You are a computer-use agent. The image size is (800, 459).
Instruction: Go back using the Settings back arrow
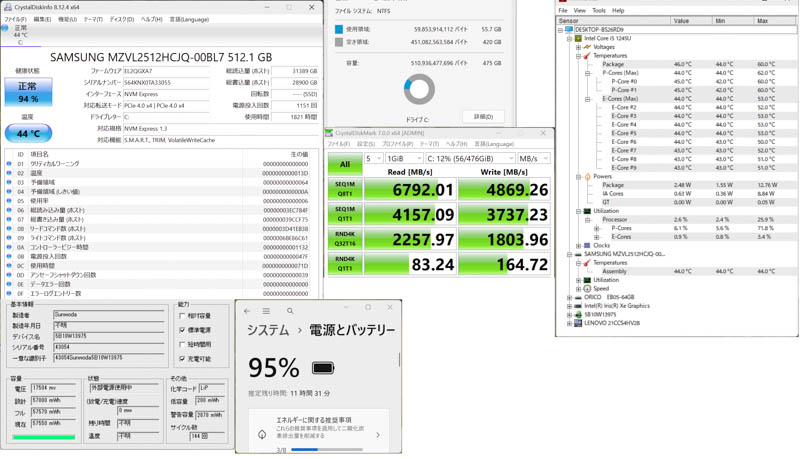pyautogui.click(x=247, y=311)
